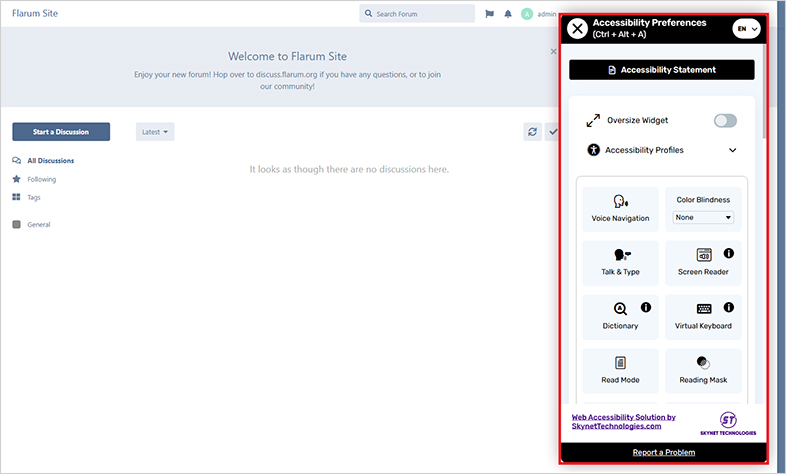Open notifications bell
Viewport: 786px width, 474px height.
click(x=508, y=14)
